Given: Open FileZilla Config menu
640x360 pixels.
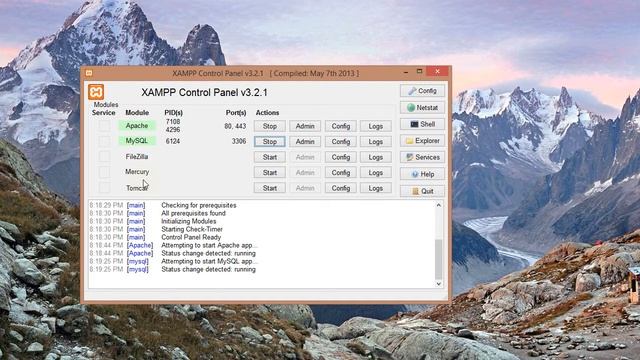Looking at the screenshot, I should (341, 157).
